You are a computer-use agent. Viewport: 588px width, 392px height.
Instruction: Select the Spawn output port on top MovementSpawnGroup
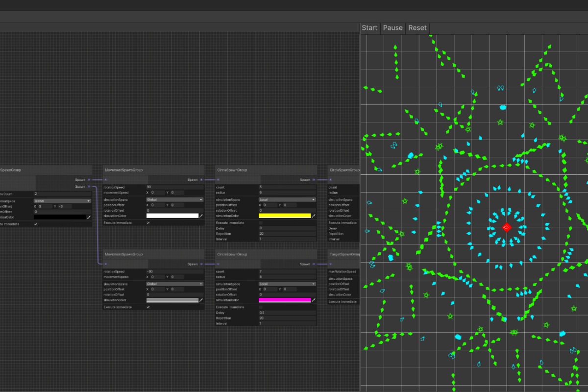[200, 180]
